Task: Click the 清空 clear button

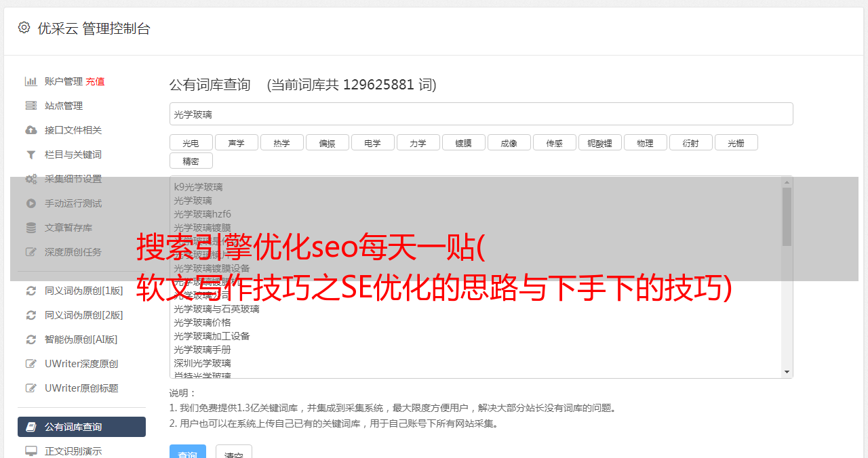Action: (x=234, y=453)
